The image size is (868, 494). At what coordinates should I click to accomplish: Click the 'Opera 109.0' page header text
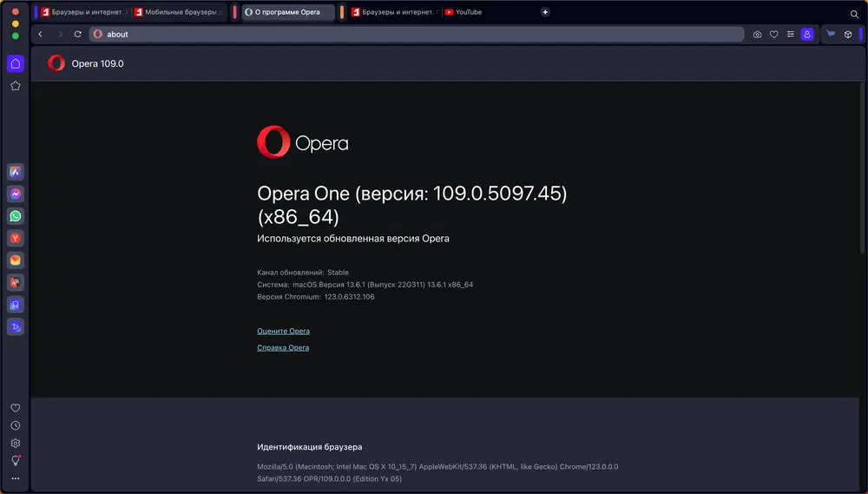click(x=97, y=63)
